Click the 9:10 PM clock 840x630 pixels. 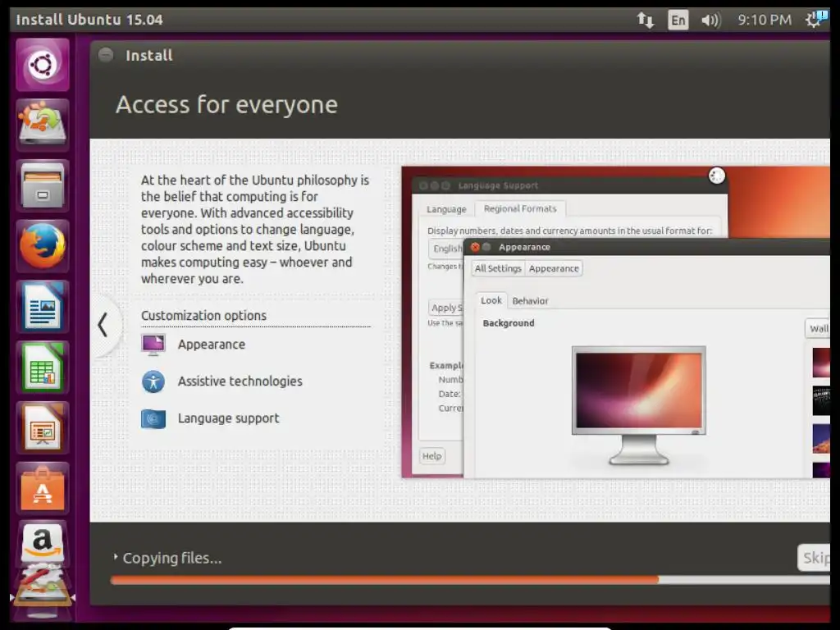tap(765, 20)
